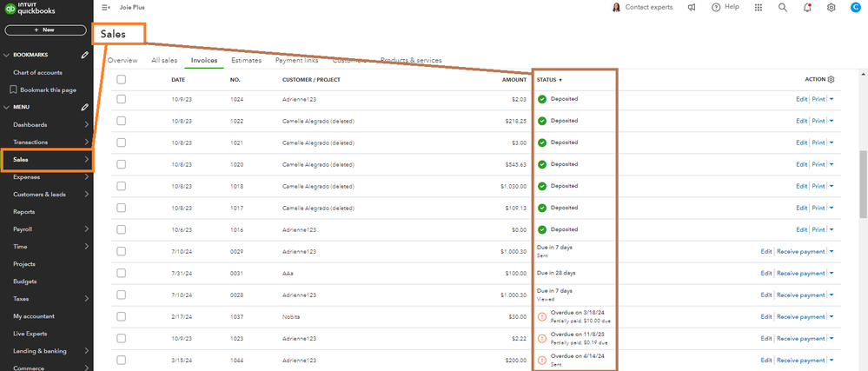Check the box for invoice 0029
Image resolution: width=868 pixels, height=371 pixels.
(122, 251)
